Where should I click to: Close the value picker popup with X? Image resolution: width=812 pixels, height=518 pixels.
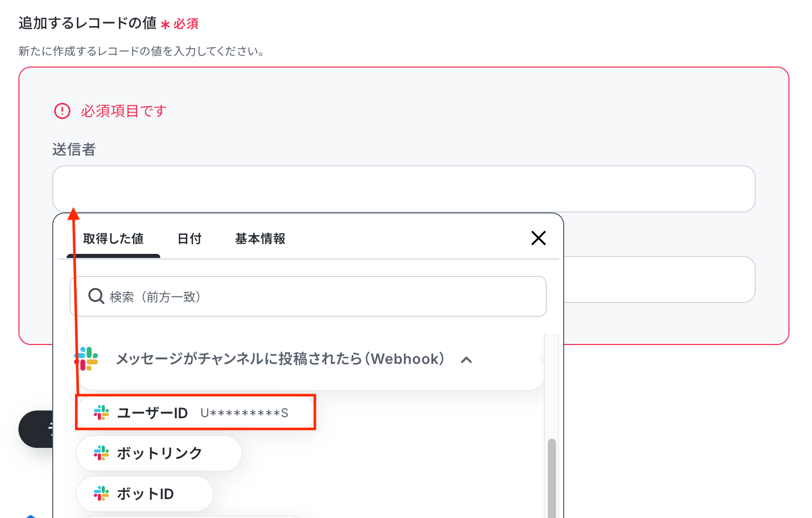(x=538, y=238)
